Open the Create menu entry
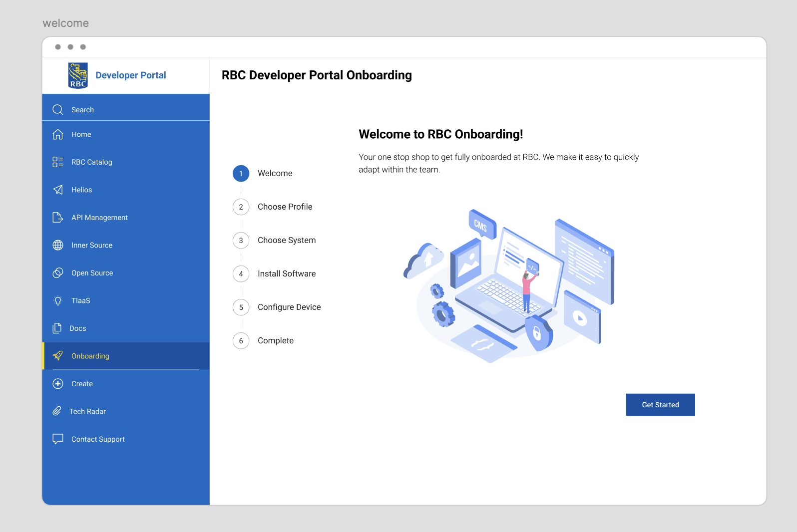Screen dimensions: 797x532 coord(126,384)
